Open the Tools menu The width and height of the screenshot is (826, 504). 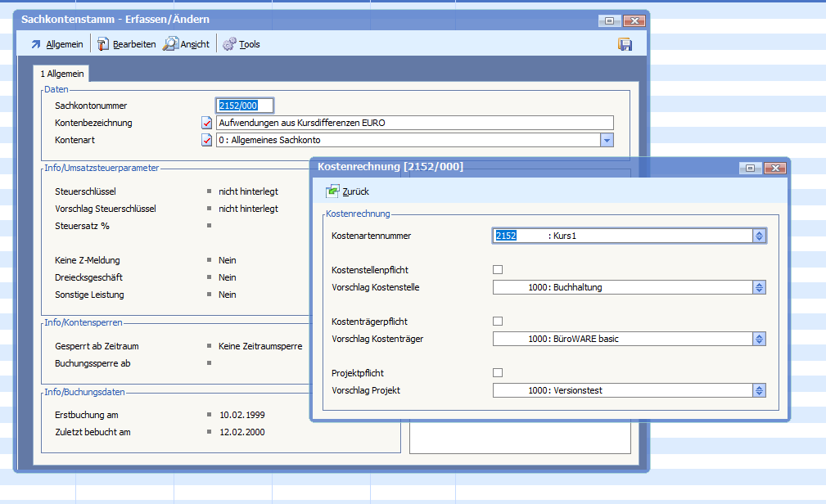click(x=249, y=44)
